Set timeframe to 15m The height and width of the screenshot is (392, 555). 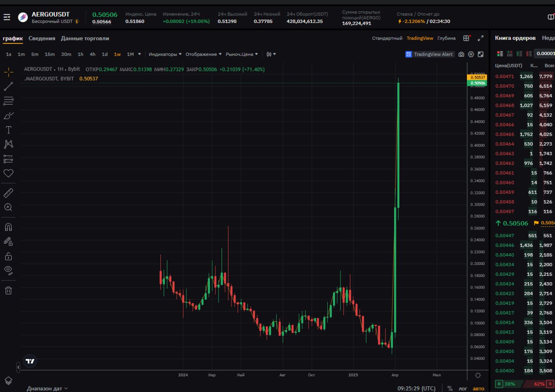click(50, 54)
